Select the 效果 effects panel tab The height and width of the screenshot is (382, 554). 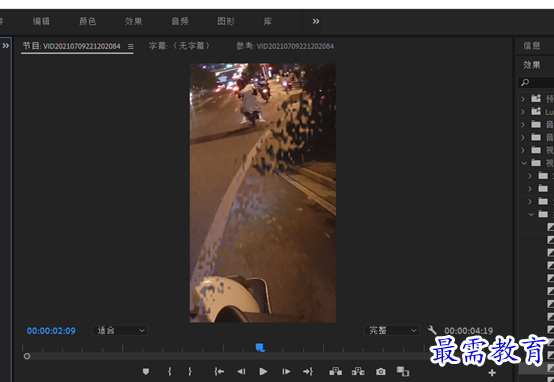532,65
